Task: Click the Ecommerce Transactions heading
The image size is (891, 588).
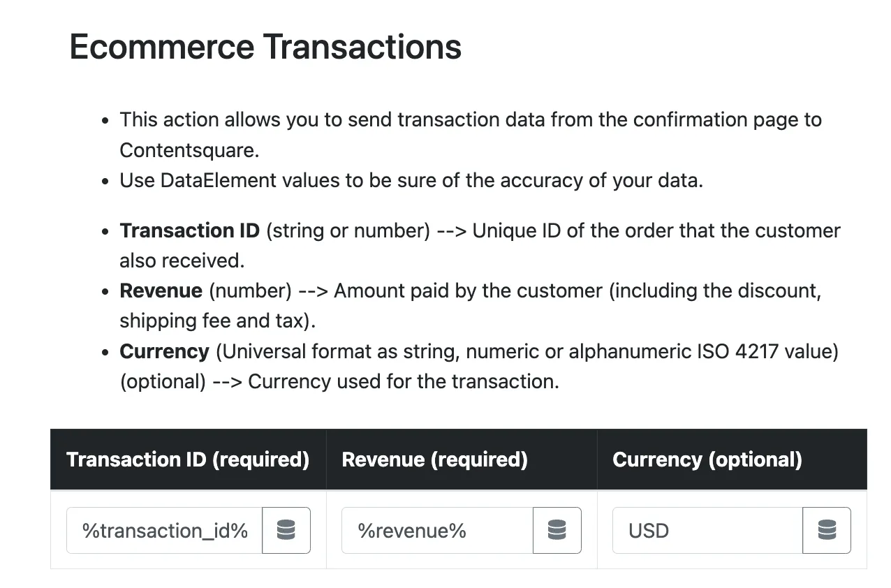Action: (265, 47)
